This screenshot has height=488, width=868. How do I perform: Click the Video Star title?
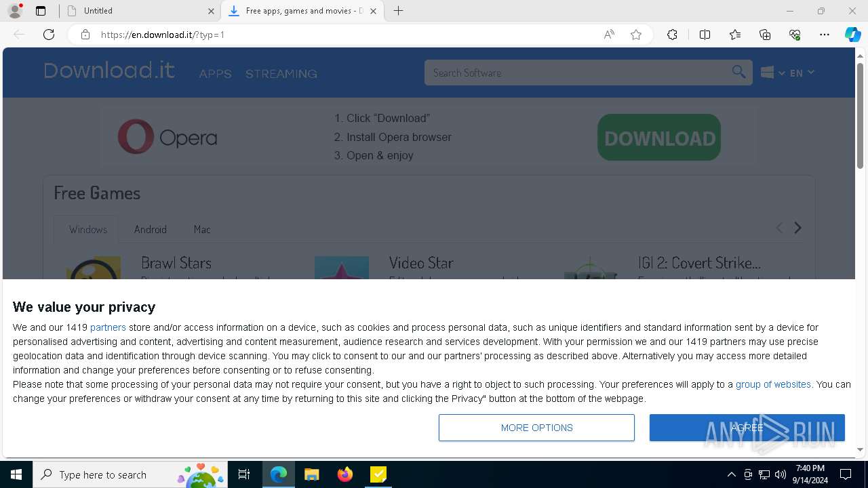[x=421, y=263]
